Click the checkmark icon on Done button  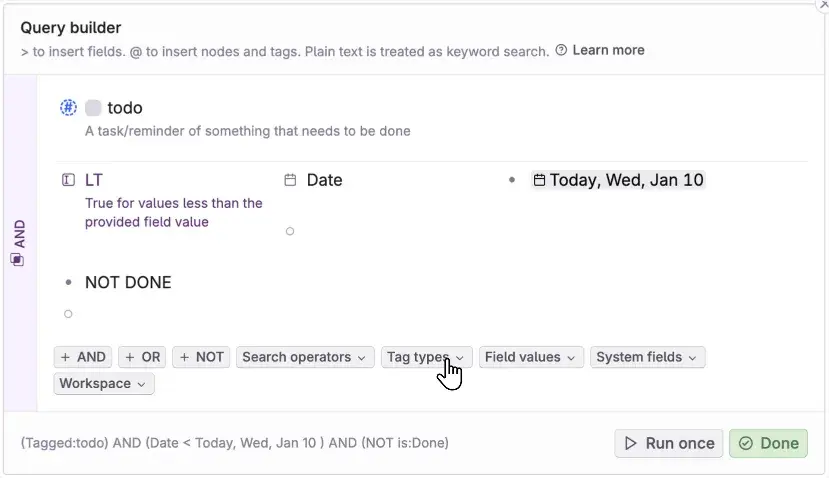coord(745,443)
